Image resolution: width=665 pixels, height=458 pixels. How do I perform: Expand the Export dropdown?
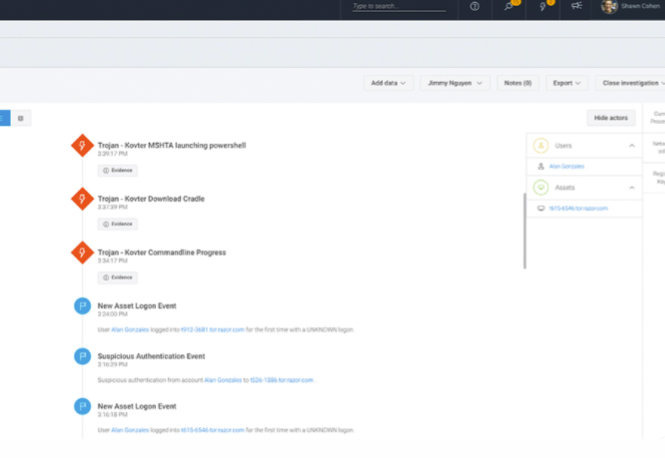pos(567,83)
